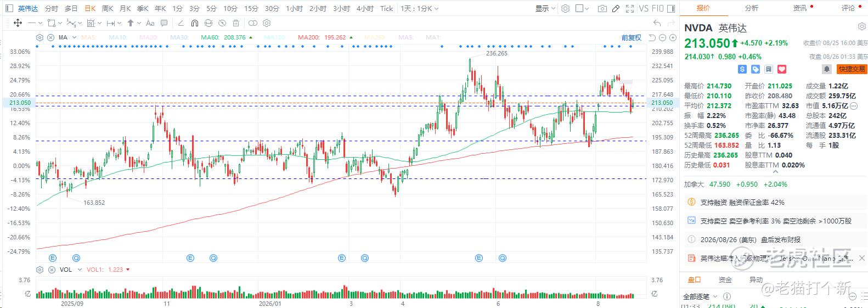Viewport: 868px width, 308px height.
Task: Undo last drawing with back arrow
Action: pyautogui.click(x=657, y=23)
